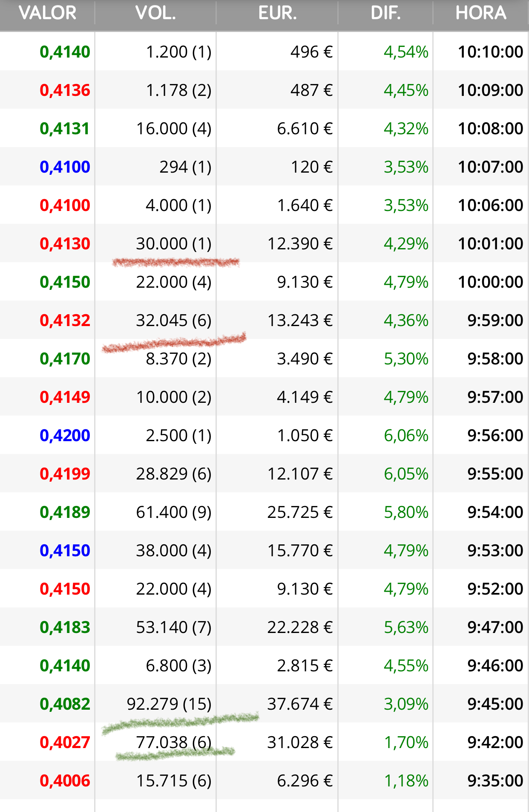The image size is (529, 812).
Task: Click percentage 5,80%
Action: coord(406,512)
